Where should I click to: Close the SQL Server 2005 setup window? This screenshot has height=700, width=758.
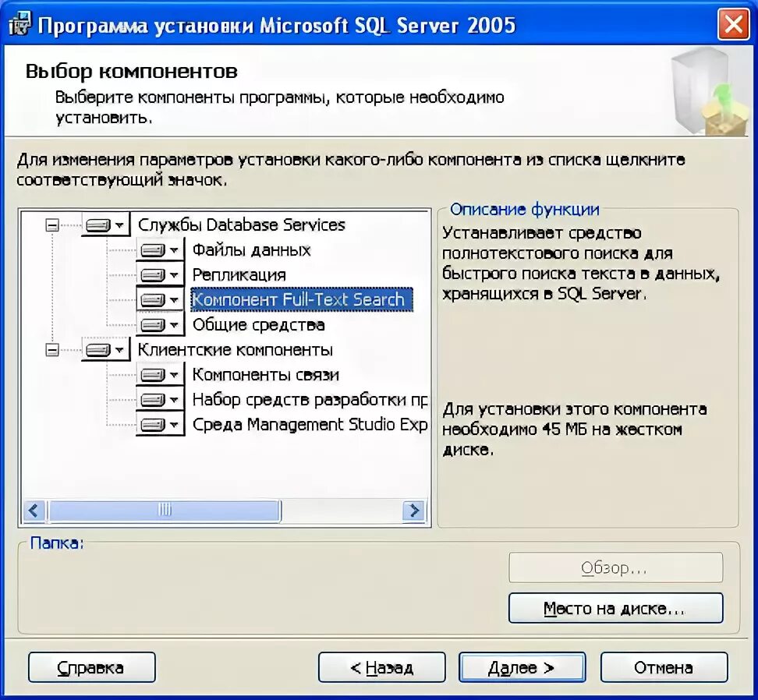click(x=733, y=23)
